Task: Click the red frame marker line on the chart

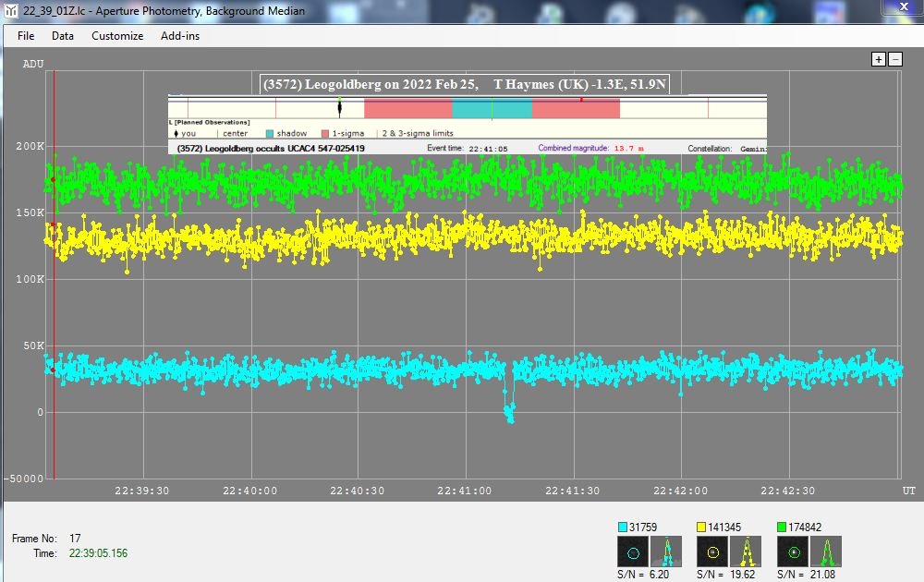Action: (x=55, y=277)
